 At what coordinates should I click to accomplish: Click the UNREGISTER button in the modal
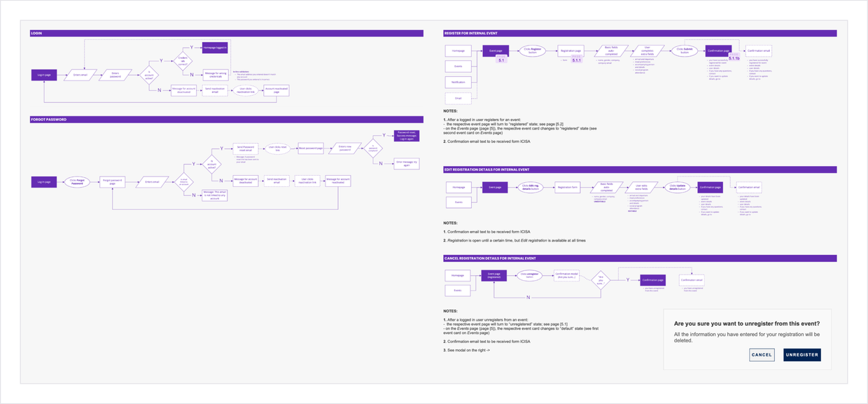coord(801,355)
